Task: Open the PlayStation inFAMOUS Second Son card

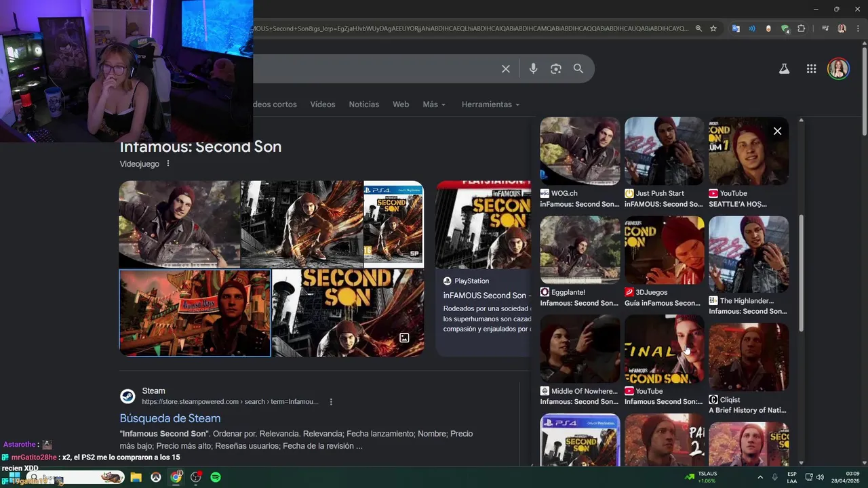Action: 483,268
